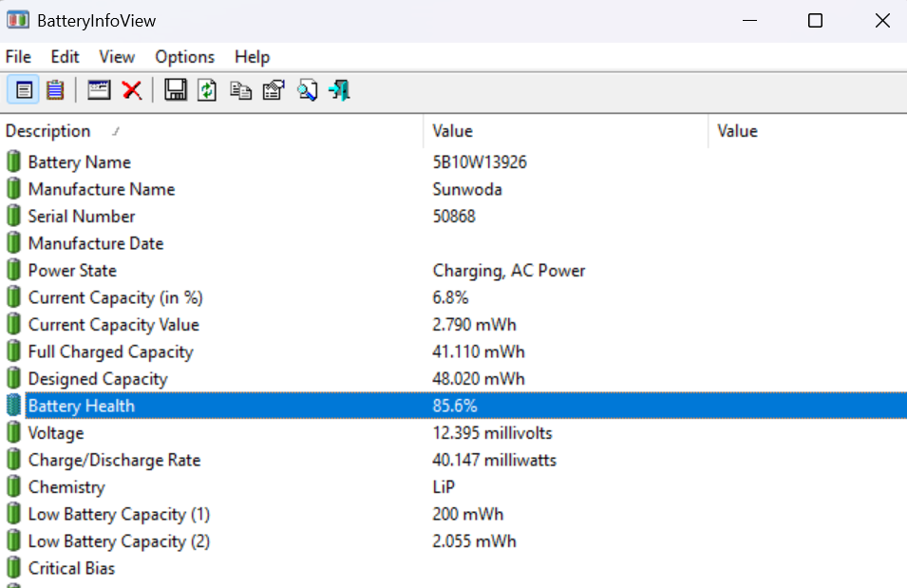This screenshot has height=588, width=907.
Task: Click battery icon beside Designed Capacity row
Action: [x=13, y=378]
